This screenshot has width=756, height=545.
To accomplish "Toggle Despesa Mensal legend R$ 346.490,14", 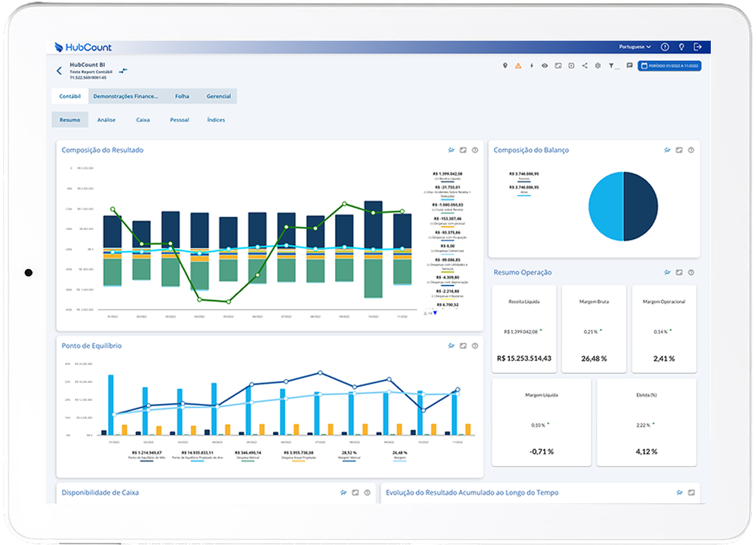I will point(247,456).
